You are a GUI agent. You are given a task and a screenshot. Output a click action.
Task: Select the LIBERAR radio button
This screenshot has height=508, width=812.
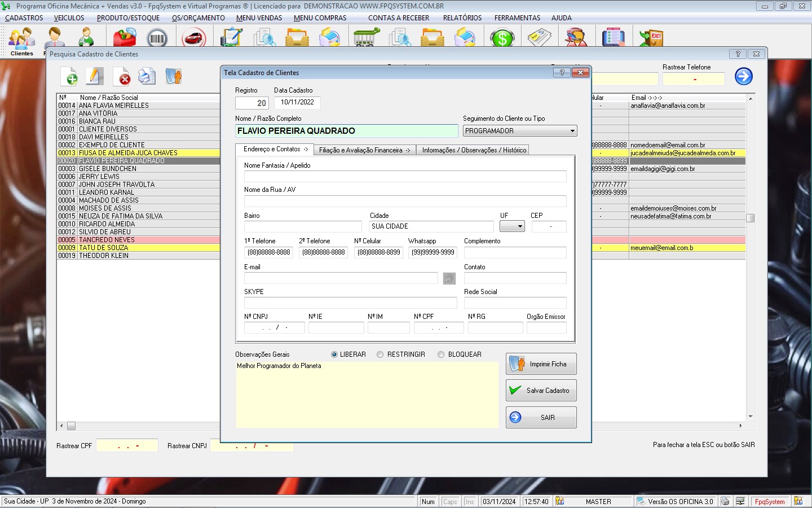coord(334,354)
